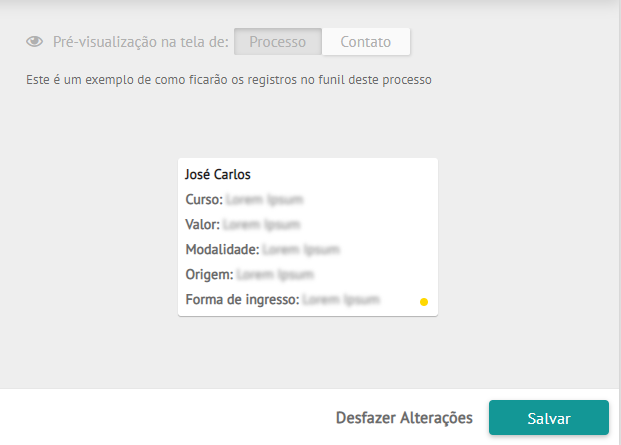
Task: Click the yellow status dot
Action: pyautogui.click(x=424, y=302)
